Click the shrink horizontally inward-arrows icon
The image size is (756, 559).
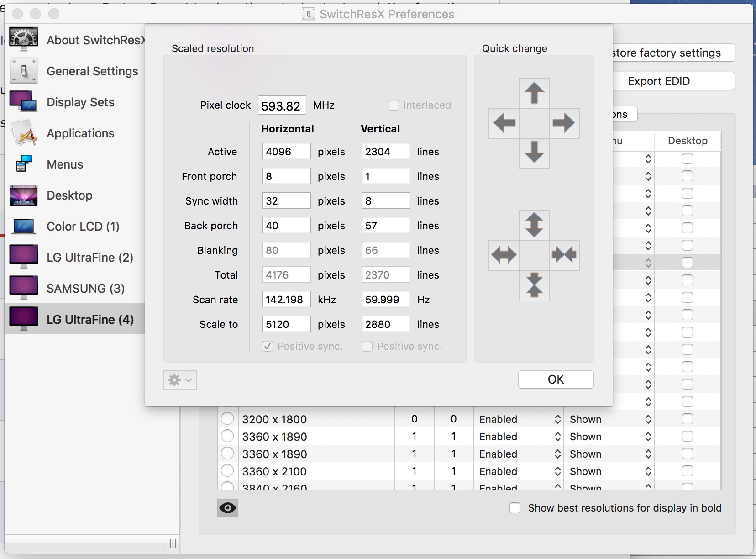pyautogui.click(x=564, y=255)
